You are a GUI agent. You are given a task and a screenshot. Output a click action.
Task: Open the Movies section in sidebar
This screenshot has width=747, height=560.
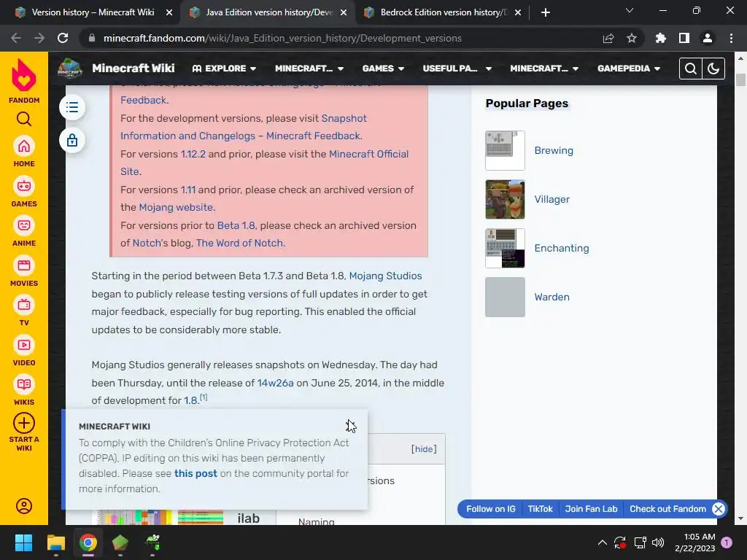[x=24, y=271]
